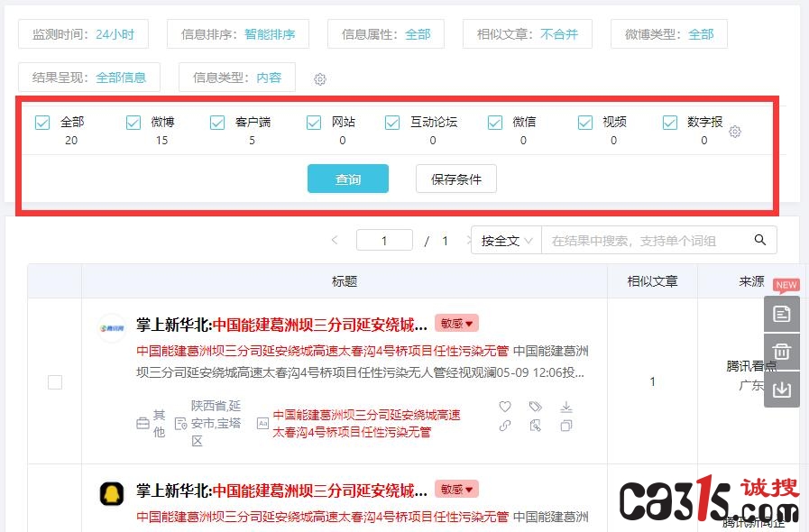Screen dimensions: 809x532
Task: Click the 相似文章 column header
Action: pos(652,281)
